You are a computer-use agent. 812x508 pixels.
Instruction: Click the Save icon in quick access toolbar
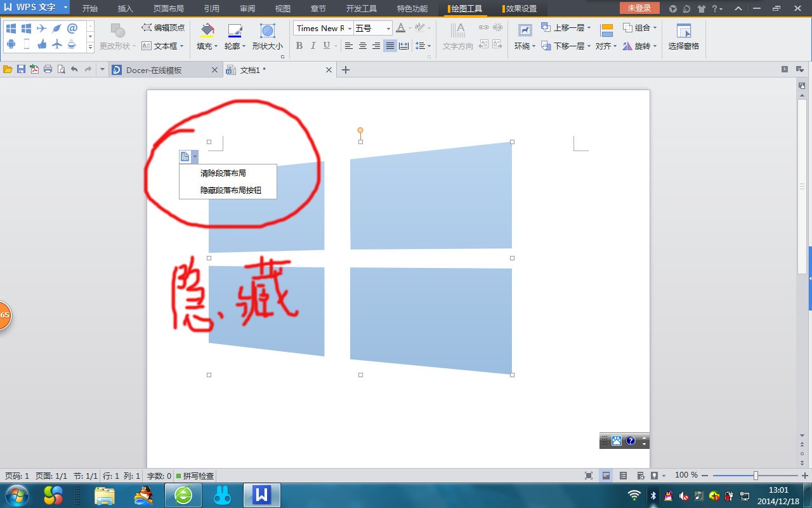pos(21,70)
